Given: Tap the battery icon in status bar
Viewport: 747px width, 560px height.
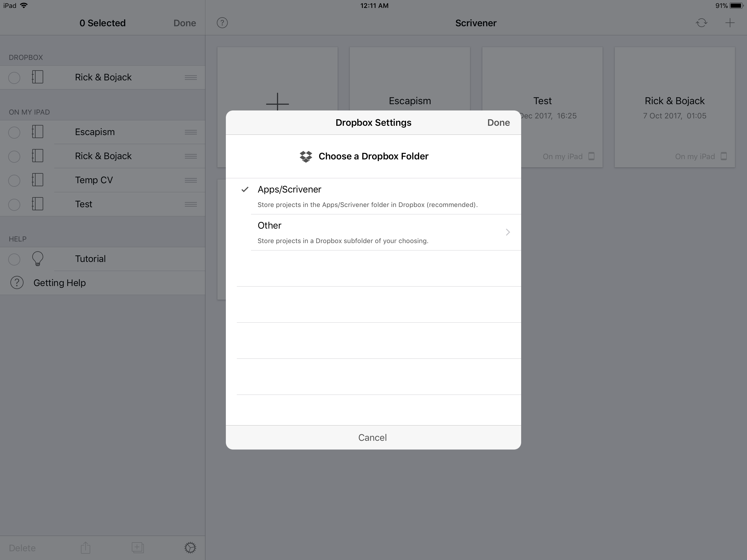Looking at the screenshot, I should point(736,6).
